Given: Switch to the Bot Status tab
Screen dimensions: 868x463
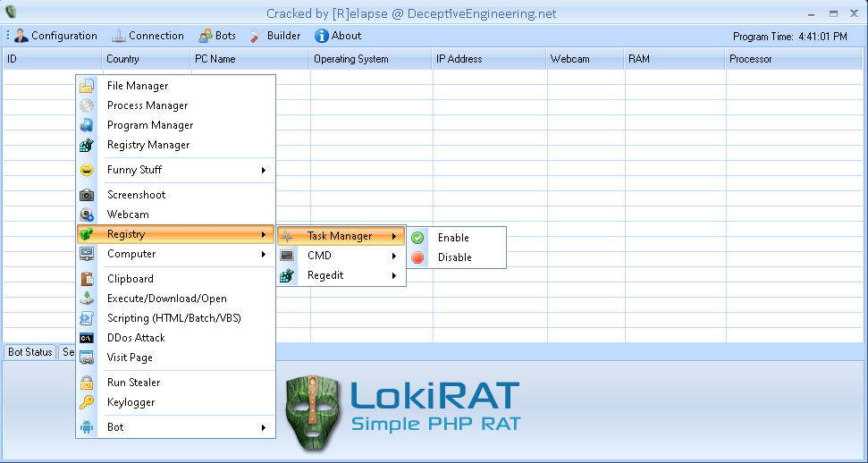Looking at the screenshot, I should (30, 352).
